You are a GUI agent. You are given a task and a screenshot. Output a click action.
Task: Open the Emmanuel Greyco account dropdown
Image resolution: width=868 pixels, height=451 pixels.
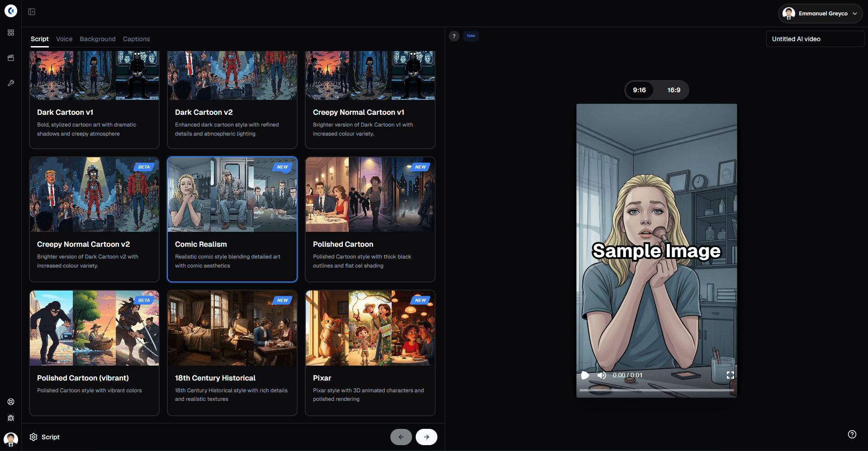coord(820,14)
